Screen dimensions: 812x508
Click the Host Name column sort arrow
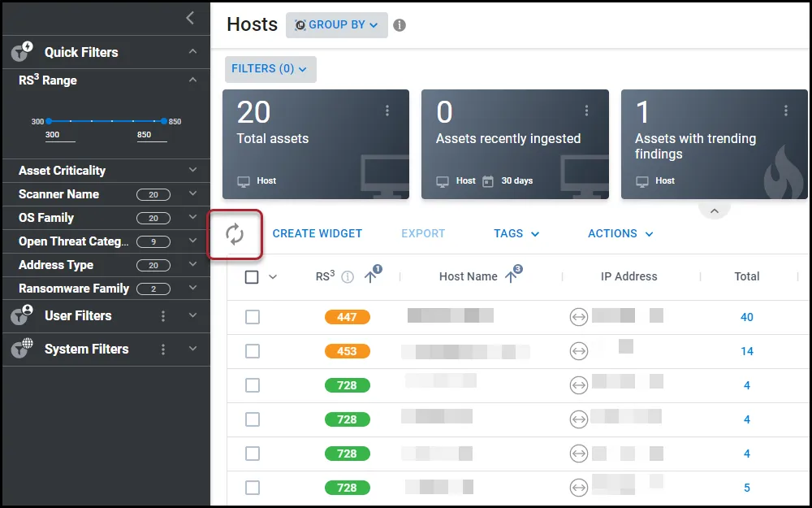pyautogui.click(x=511, y=277)
